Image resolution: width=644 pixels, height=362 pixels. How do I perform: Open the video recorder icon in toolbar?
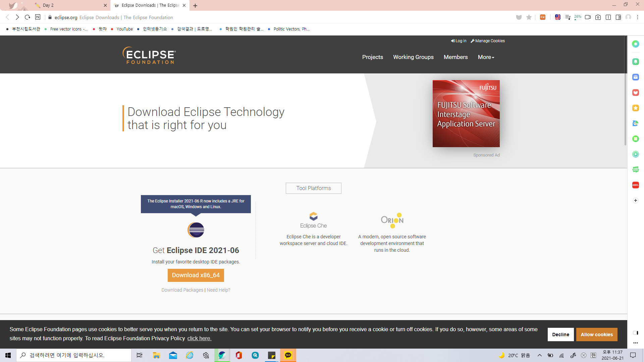[x=588, y=17]
